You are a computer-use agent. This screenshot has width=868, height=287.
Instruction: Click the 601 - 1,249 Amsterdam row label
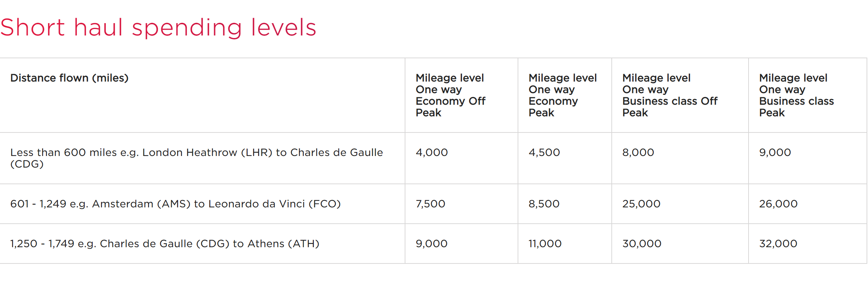(x=176, y=204)
